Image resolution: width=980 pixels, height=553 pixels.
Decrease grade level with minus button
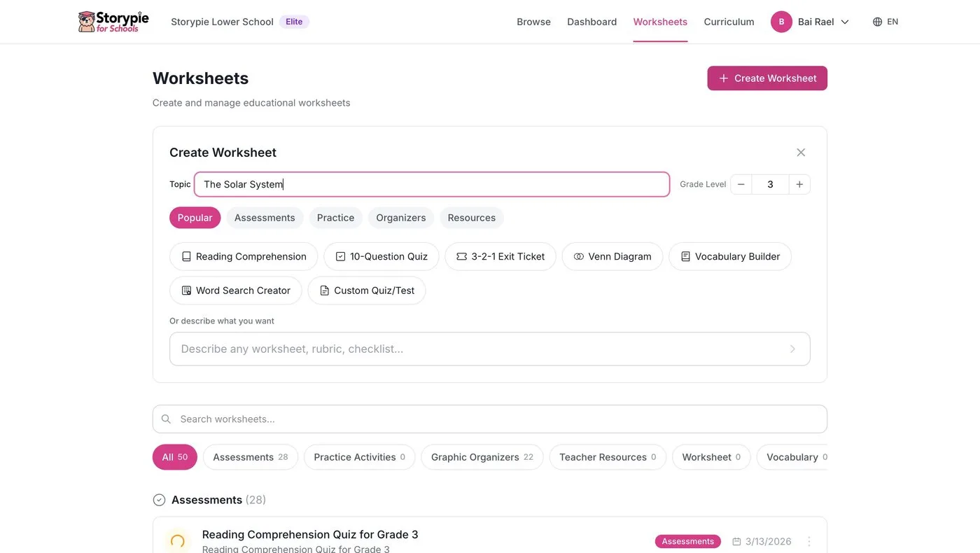coord(741,184)
